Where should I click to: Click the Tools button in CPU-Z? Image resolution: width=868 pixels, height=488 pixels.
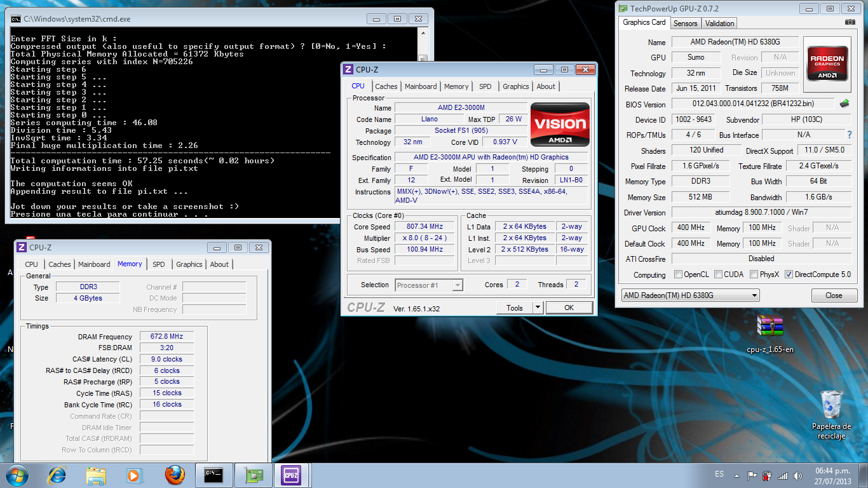click(515, 308)
